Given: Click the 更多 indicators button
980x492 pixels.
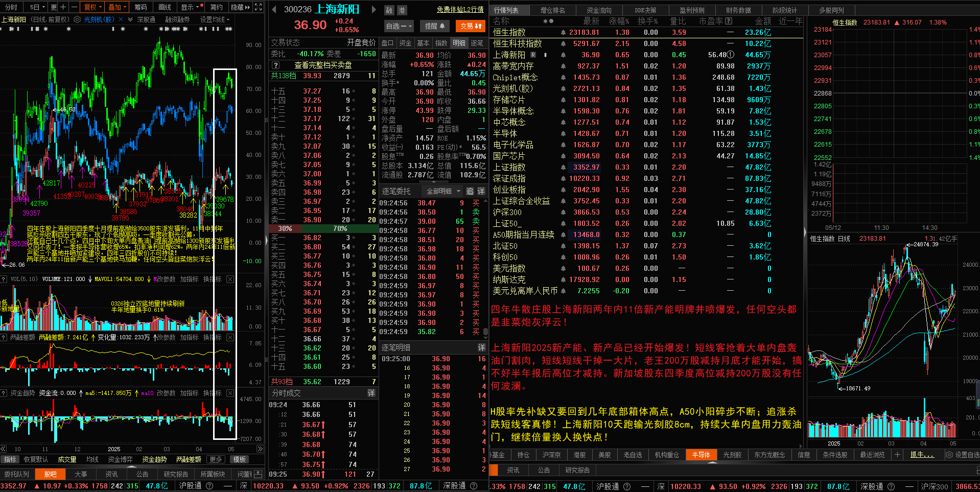Looking at the screenshot, I should click(x=217, y=459).
